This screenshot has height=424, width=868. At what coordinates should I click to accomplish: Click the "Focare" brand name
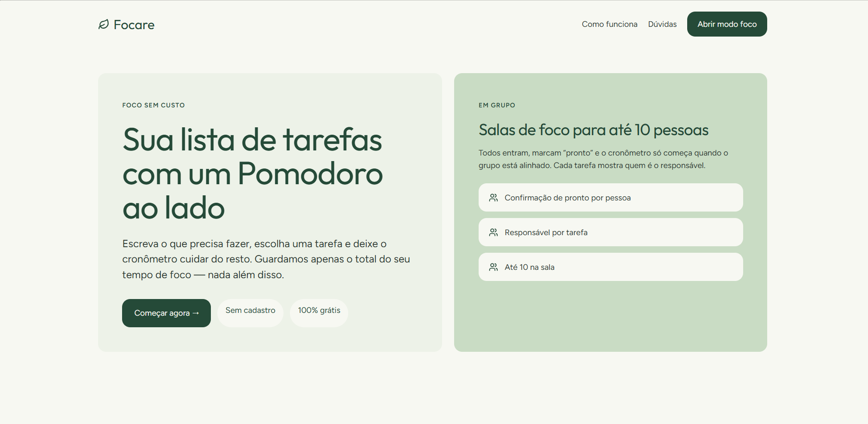coord(134,25)
